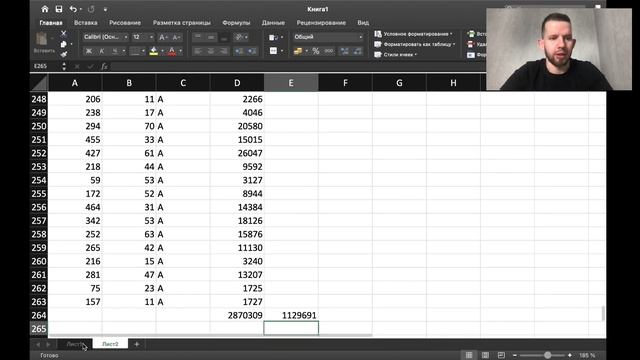
Task: Apply the yellow fill color
Action: point(153,51)
